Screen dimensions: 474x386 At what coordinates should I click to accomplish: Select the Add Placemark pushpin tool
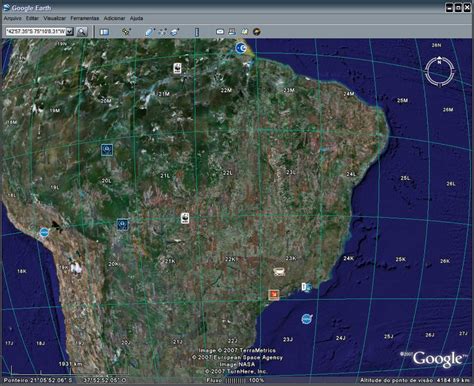[x=126, y=32]
